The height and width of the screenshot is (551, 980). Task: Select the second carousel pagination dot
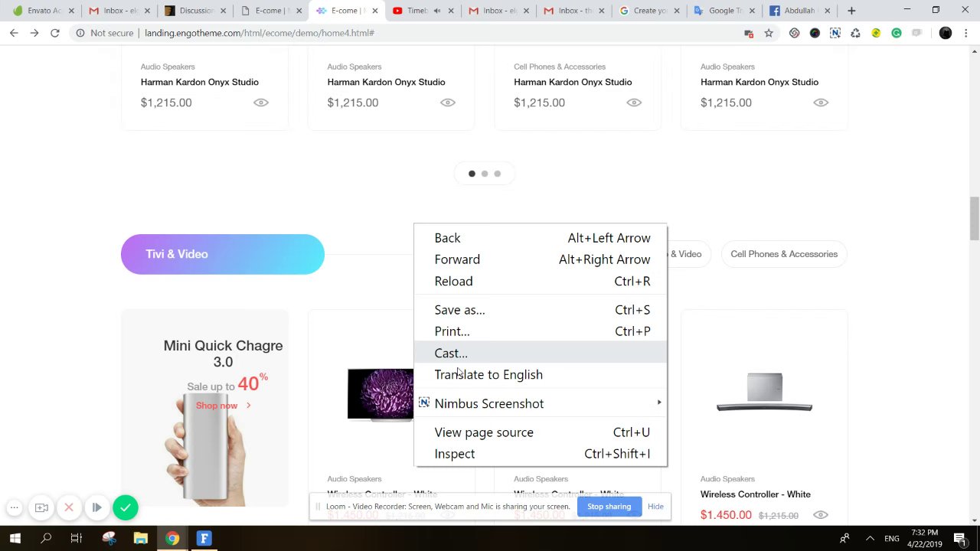coord(485,174)
